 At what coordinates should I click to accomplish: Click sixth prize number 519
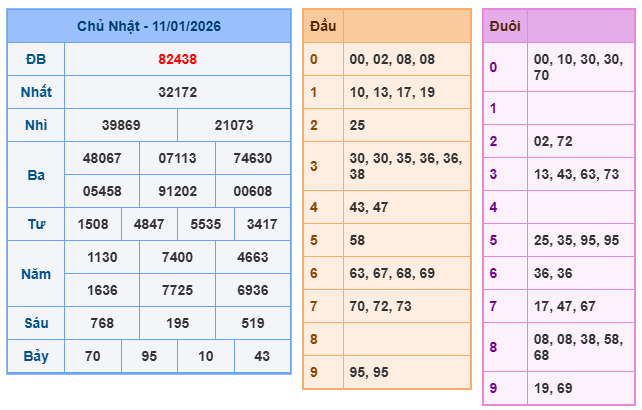252,323
